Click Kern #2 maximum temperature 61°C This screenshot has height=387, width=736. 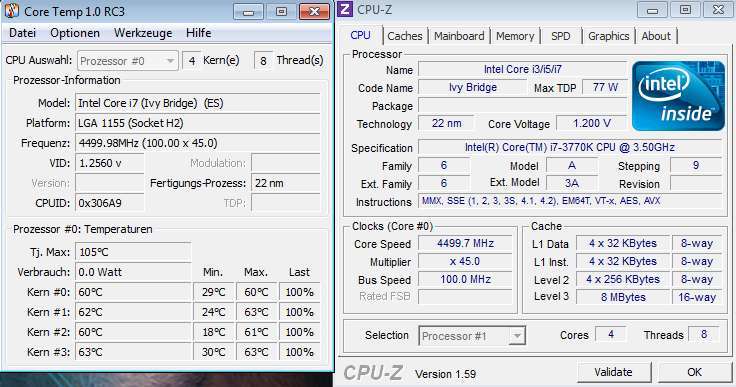pyautogui.click(x=256, y=332)
